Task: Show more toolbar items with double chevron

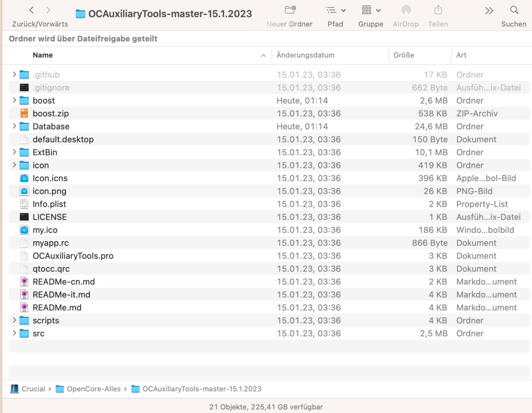Action: pos(489,11)
